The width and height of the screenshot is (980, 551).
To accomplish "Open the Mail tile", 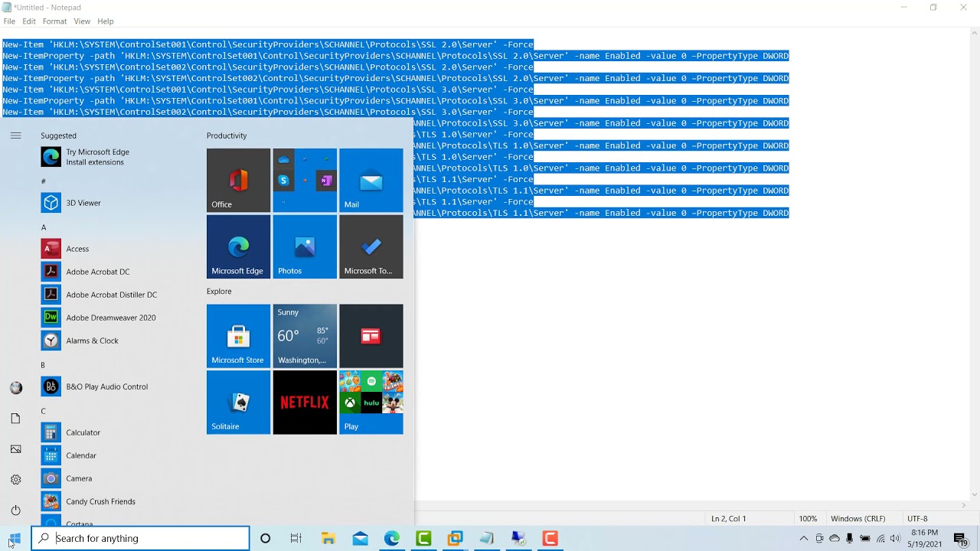I will click(371, 180).
